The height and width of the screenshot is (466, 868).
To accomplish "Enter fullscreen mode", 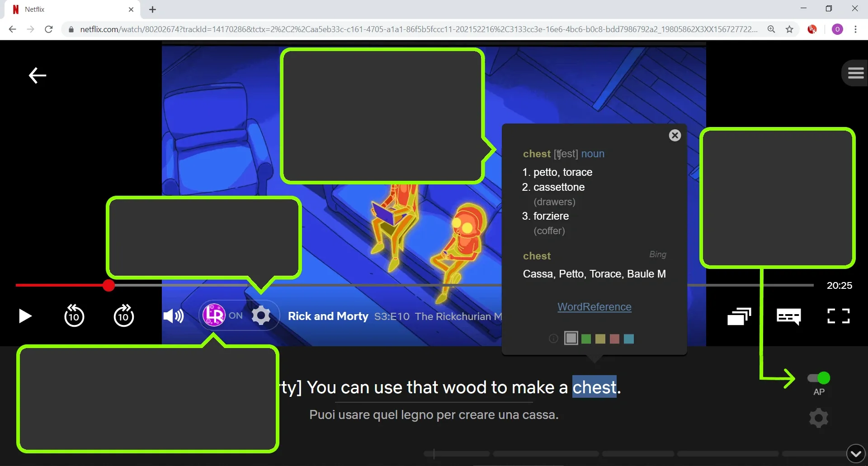I will 838,316.
